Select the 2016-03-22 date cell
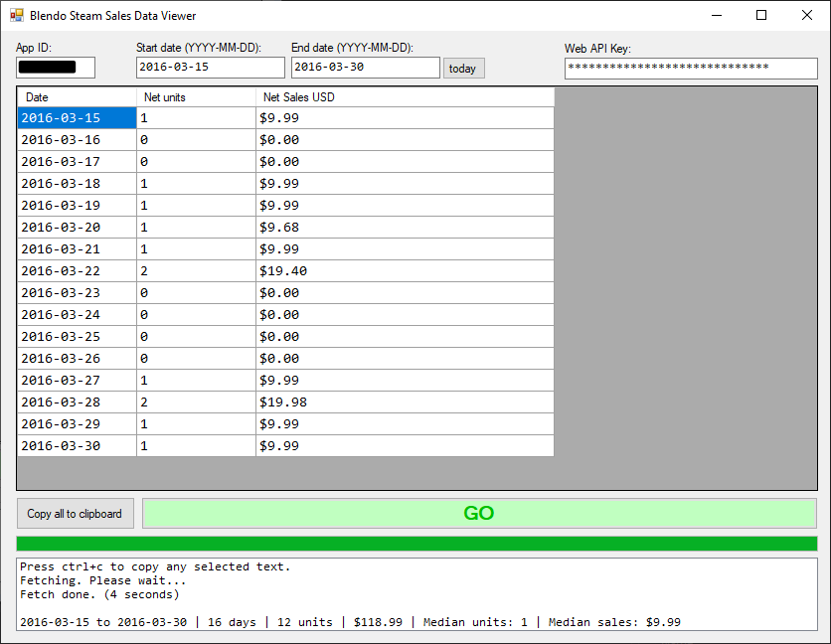The width and height of the screenshot is (831, 644). coord(77,271)
